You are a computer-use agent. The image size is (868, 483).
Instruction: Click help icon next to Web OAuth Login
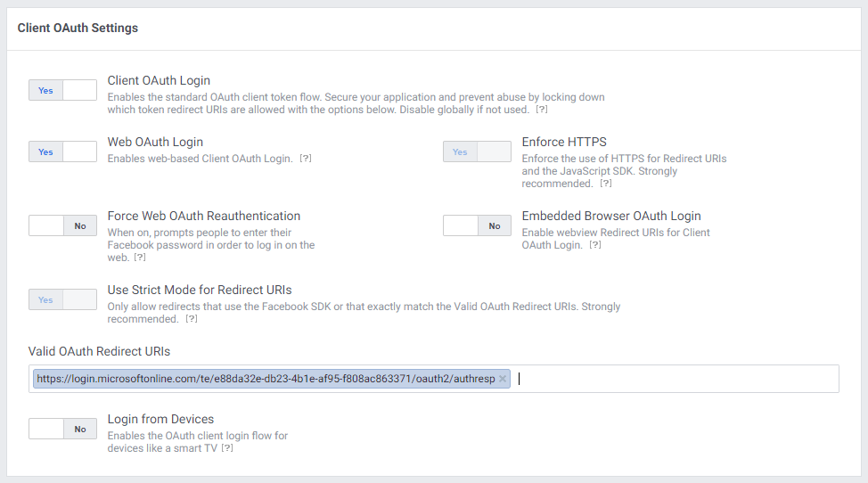point(306,159)
